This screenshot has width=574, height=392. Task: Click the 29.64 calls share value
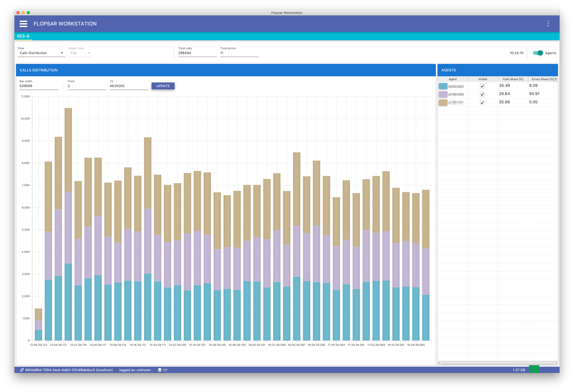coord(504,94)
